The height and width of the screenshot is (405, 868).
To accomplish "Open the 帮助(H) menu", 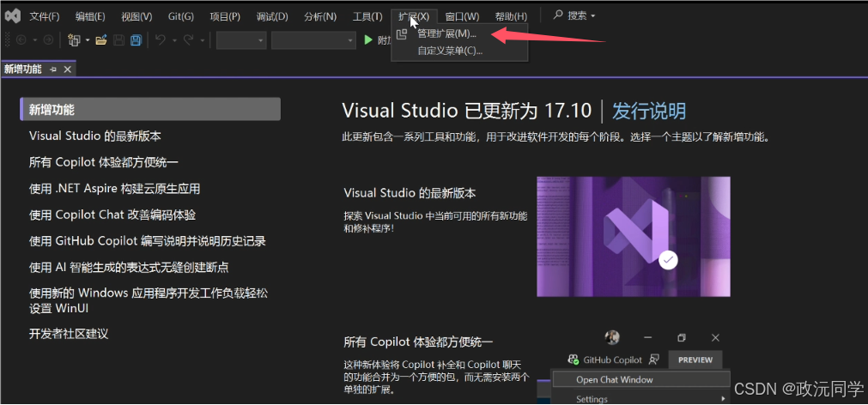I will click(511, 16).
